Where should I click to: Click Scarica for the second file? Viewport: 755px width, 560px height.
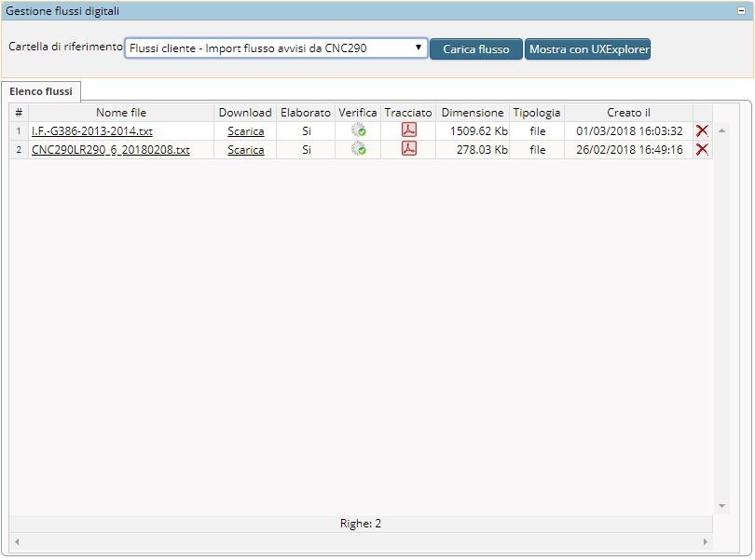[245, 150]
